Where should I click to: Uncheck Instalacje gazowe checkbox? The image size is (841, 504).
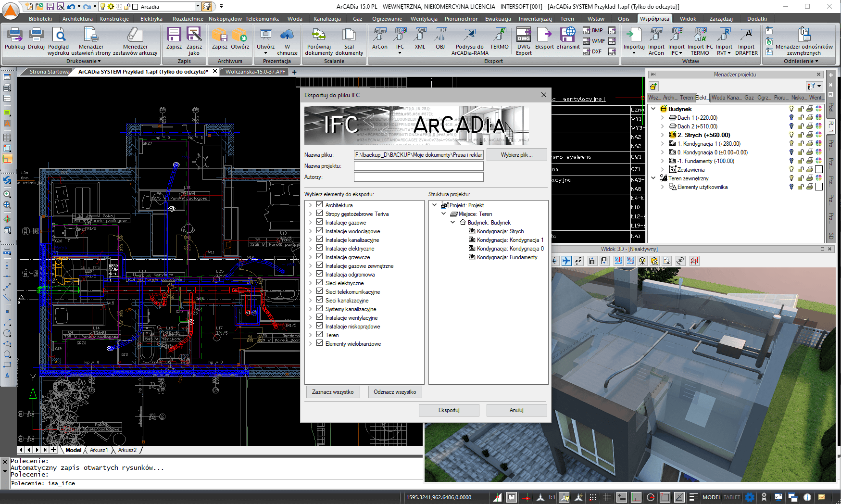(x=319, y=222)
